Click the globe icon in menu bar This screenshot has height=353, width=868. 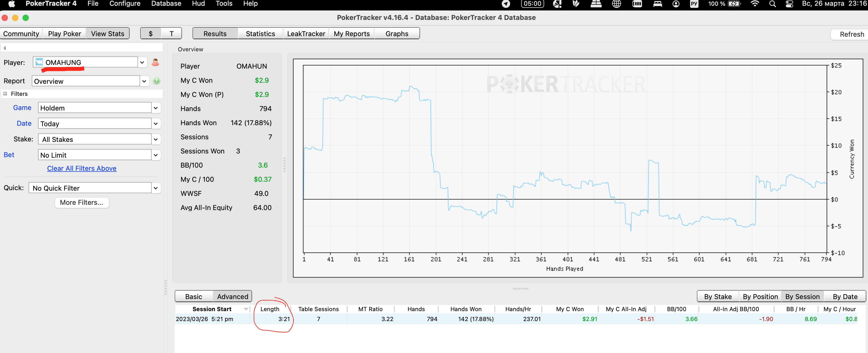click(616, 4)
